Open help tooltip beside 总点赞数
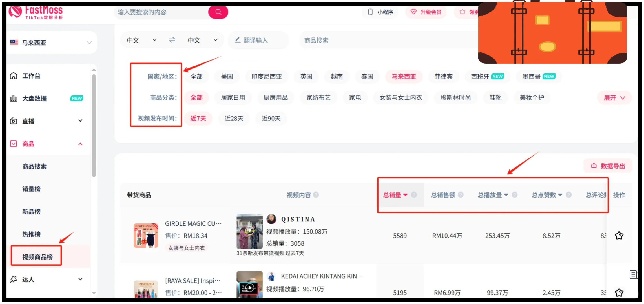This screenshot has width=644, height=304. coord(569,195)
